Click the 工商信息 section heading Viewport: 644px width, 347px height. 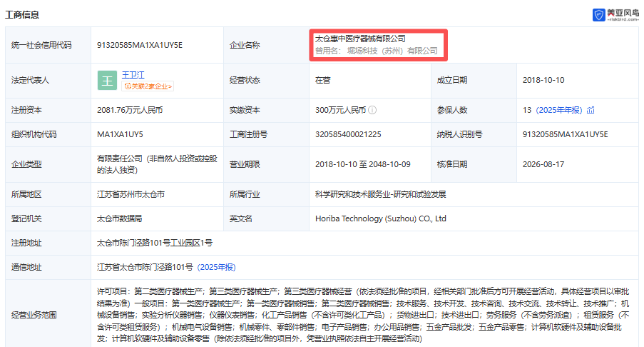(22, 15)
